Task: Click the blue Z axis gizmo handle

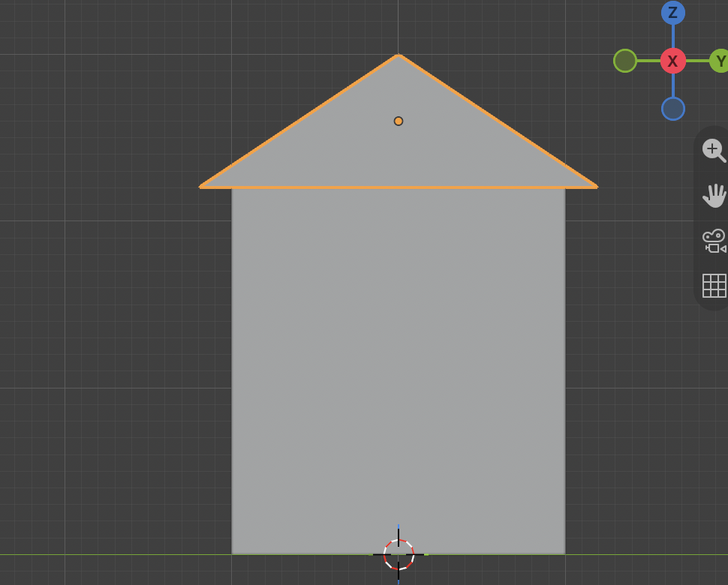Action: pos(672,13)
